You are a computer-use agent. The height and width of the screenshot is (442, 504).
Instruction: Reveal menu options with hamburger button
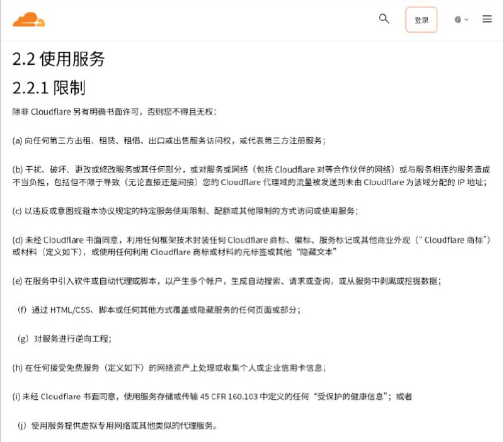tap(487, 19)
